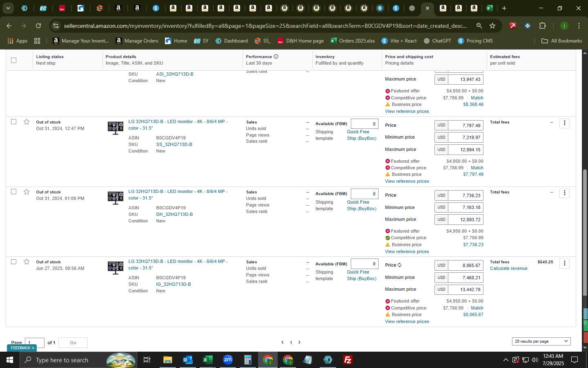This screenshot has height=368, width=588.
Task: Open Manage Orders bookmark
Action: 137,41
